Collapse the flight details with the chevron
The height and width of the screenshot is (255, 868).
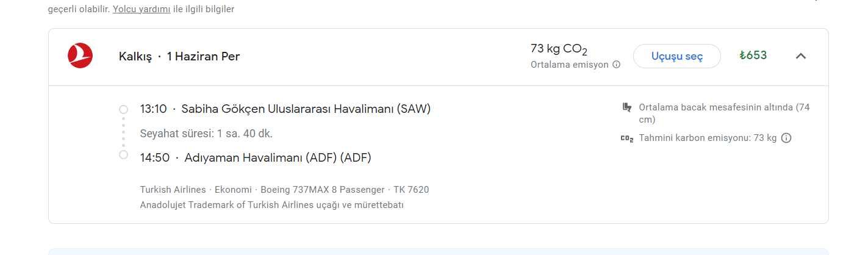point(801,56)
